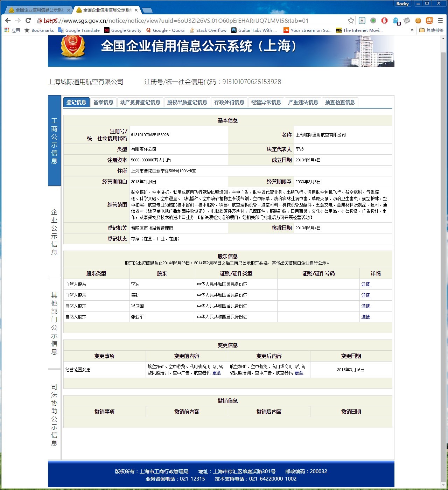Click the film strip extension icon
The image size is (448, 490).
(x=407, y=21)
